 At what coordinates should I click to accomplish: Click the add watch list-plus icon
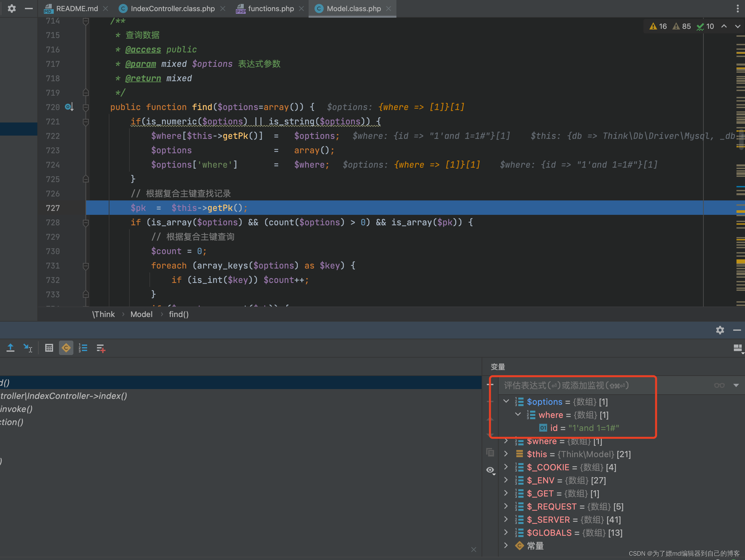click(x=101, y=348)
